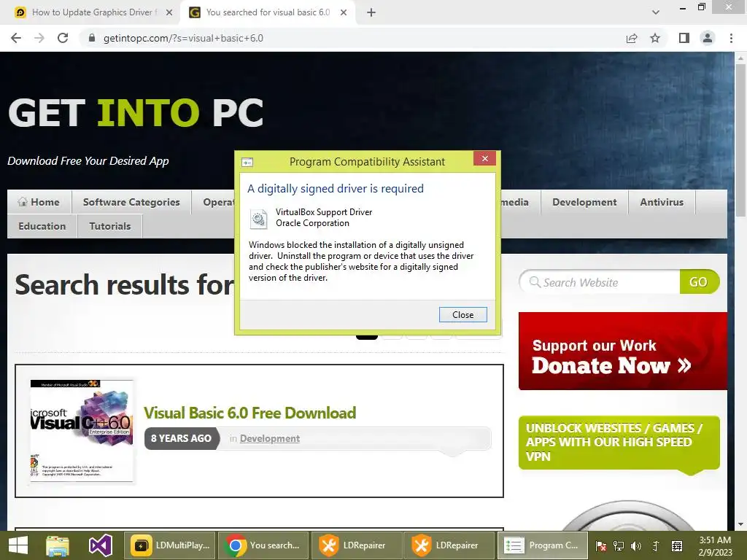Image resolution: width=747 pixels, height=560 pixels.
Task: Click the 8 YEARS AGO label
Action: tap(181, 438)
